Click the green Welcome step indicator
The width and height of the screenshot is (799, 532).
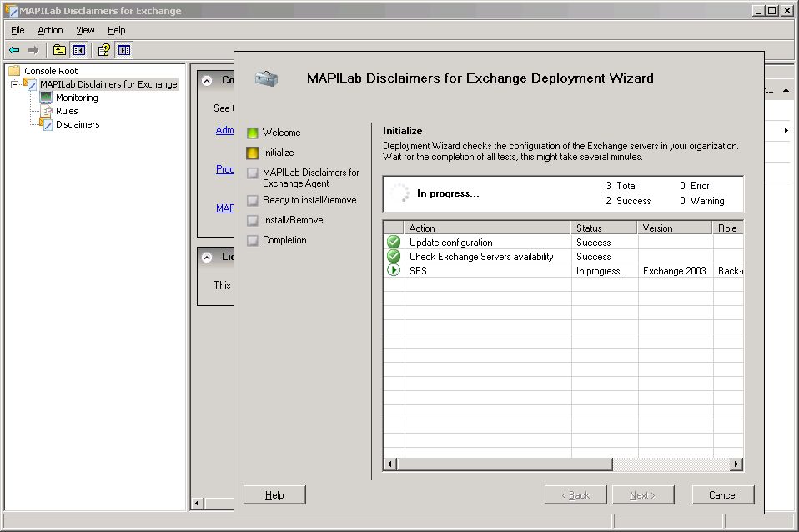pyautogui.click(x=252, y=133)
